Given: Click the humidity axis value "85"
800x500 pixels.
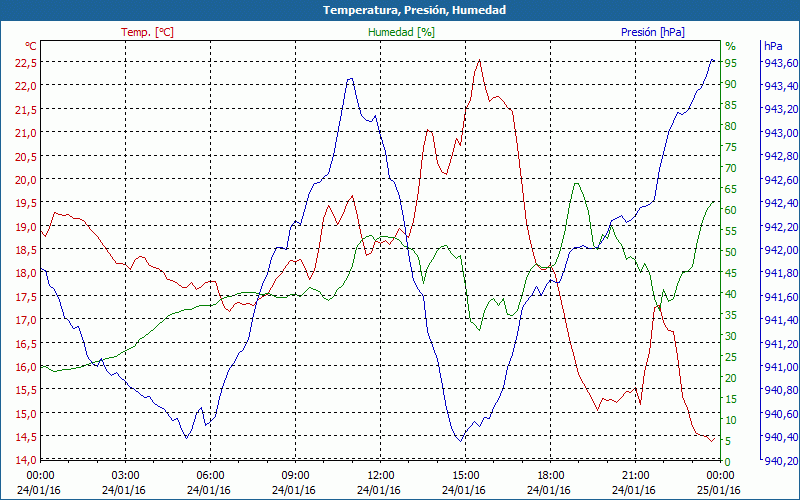Looking at the screenshot, I should [x=731, y=105].
